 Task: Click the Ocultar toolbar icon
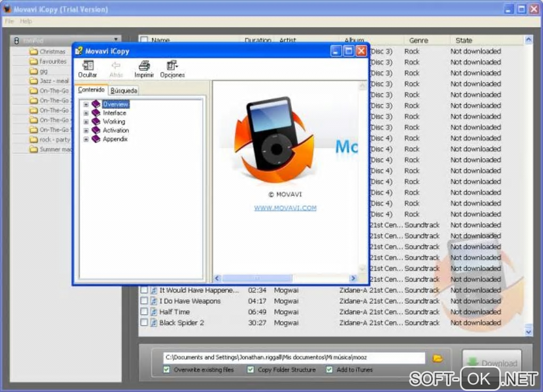point(88,65)
